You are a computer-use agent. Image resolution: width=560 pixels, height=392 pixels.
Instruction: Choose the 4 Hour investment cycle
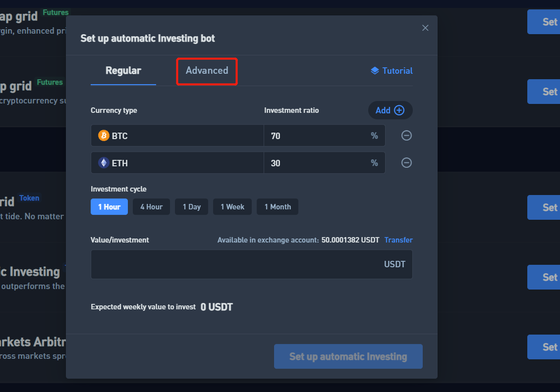[151, 207]
